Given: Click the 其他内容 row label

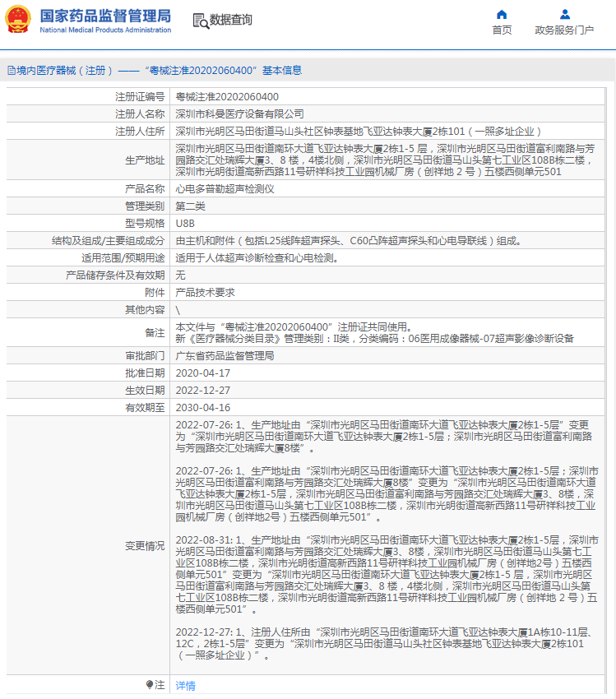Looking at the screenshot, I should tap(145, 310).
